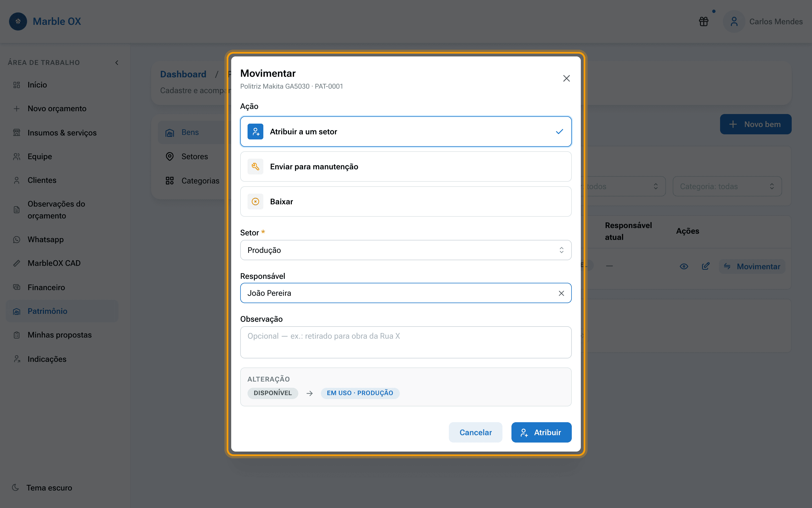Open Insumos & serviços menu item
Image resolution: width=812 pixels, height=508 pixels.
(x=62, y=133)
